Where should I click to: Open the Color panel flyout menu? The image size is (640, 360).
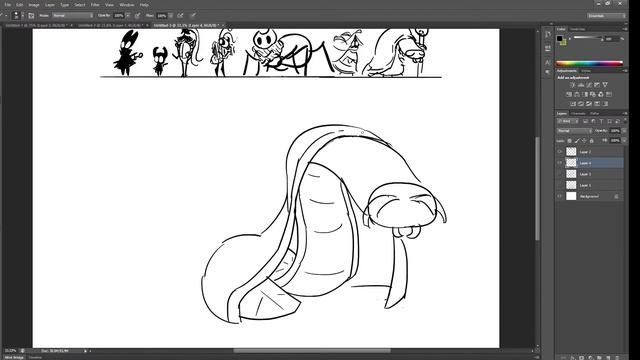(625, 29)
